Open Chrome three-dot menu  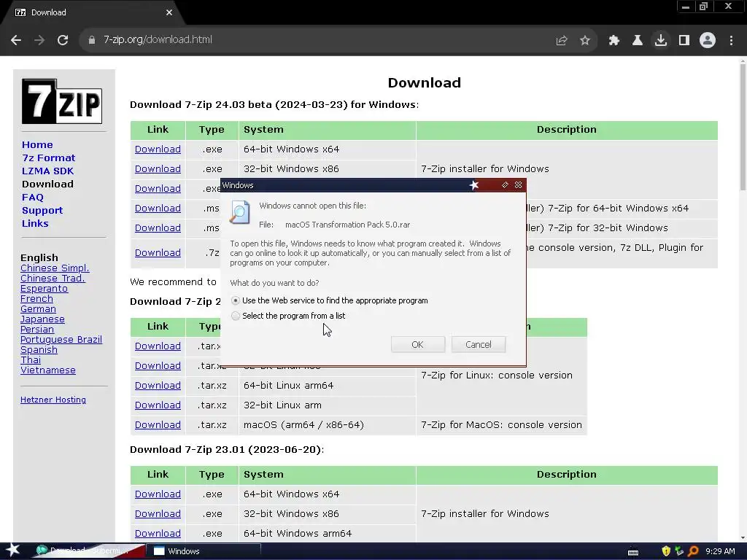coord(731,41)
